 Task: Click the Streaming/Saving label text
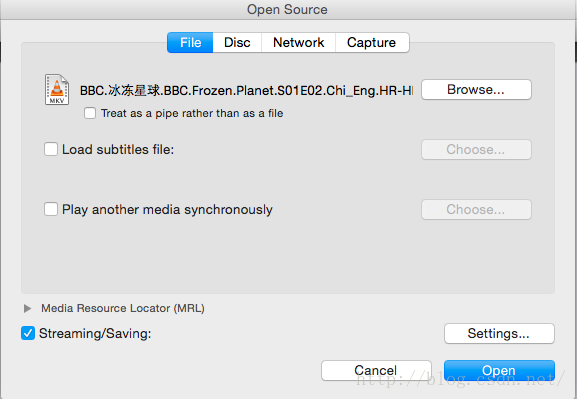tap(95, 333)
